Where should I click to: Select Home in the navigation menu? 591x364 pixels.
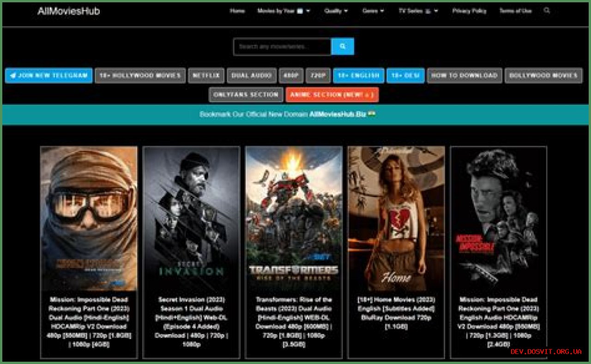237,11
